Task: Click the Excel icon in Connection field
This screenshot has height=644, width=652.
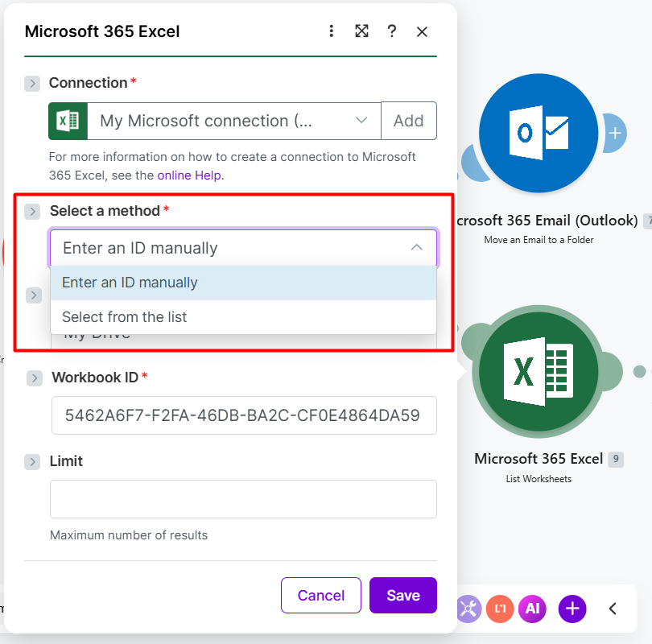Action: pyautogui.click(x=68, y=121)
